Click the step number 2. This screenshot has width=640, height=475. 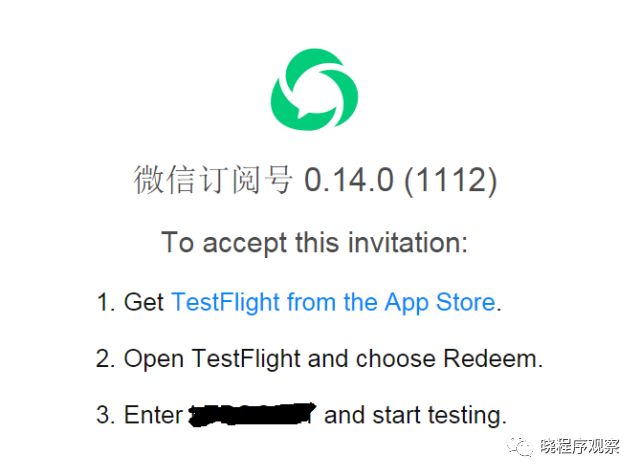click(x=106, y=360)
